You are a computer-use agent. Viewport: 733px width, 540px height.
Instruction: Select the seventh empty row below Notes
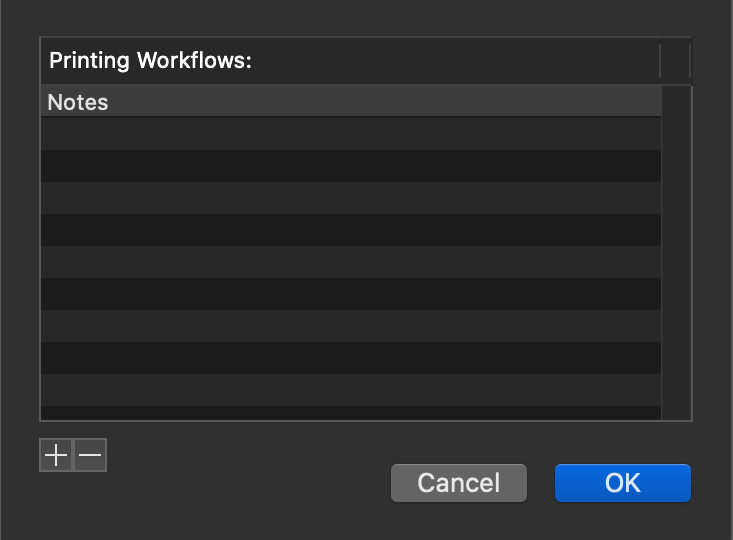[351, 326]
